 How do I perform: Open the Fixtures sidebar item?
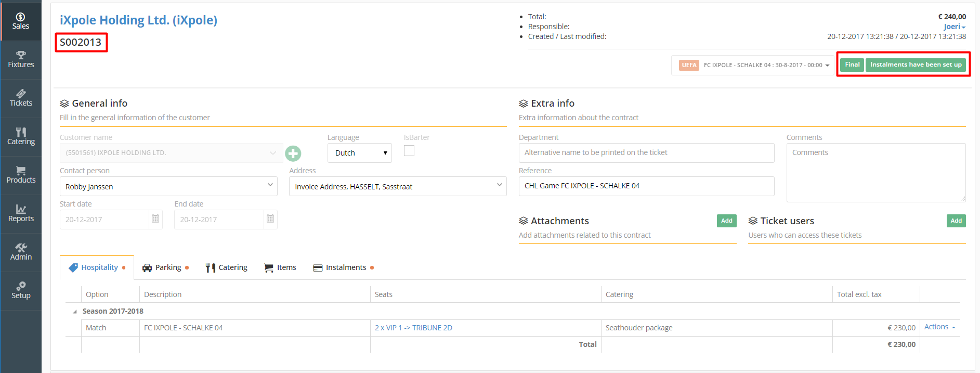pyautogui.click(x=21, y=60)
